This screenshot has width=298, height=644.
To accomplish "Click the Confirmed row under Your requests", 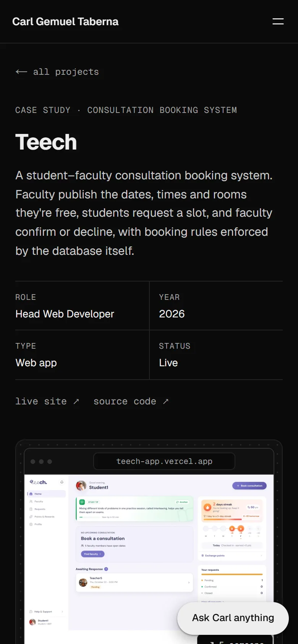I will (x=232, y=587).
